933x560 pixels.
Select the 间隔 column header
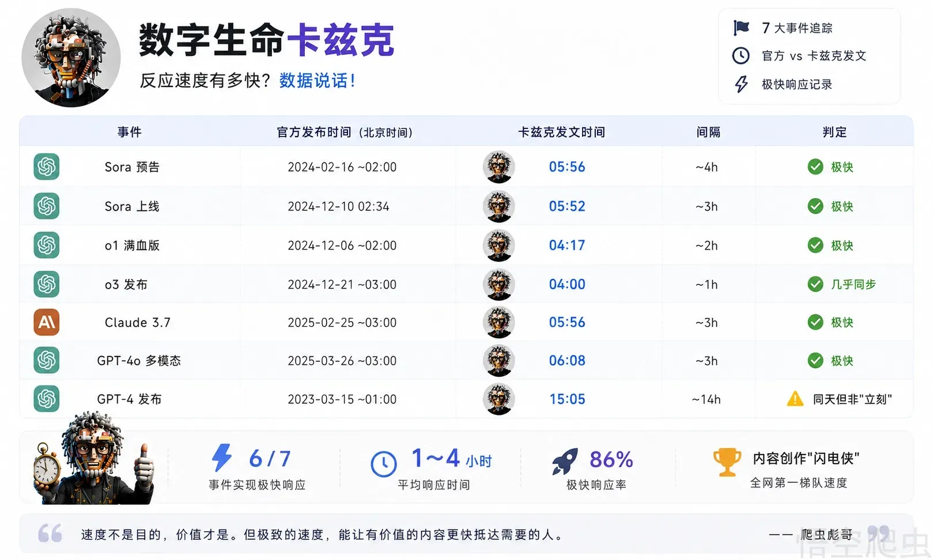(x=708, y=132)
